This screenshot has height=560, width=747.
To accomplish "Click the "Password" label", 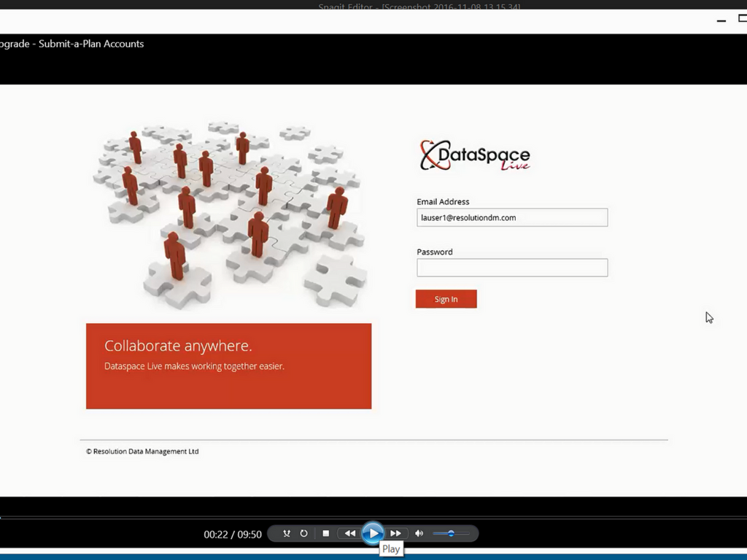I will (435, 252).
